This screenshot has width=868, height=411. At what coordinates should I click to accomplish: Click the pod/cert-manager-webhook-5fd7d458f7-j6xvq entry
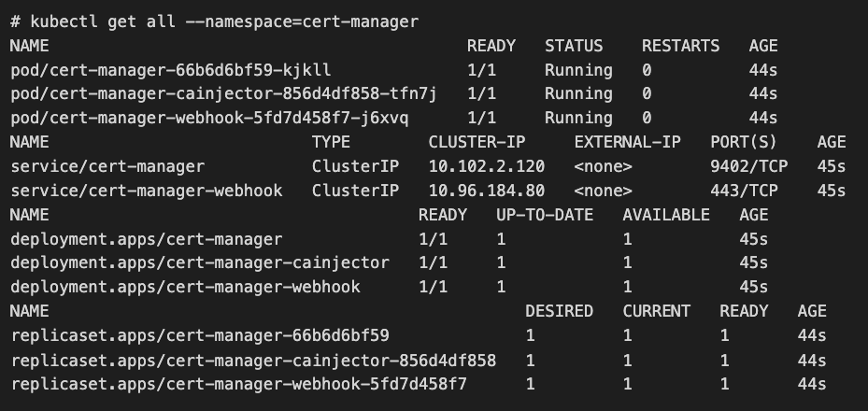(209, 119)
